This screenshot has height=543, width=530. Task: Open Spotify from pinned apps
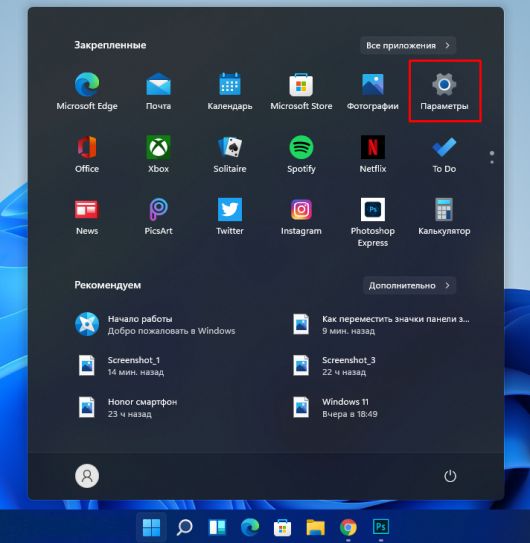(x=301, y=154)
